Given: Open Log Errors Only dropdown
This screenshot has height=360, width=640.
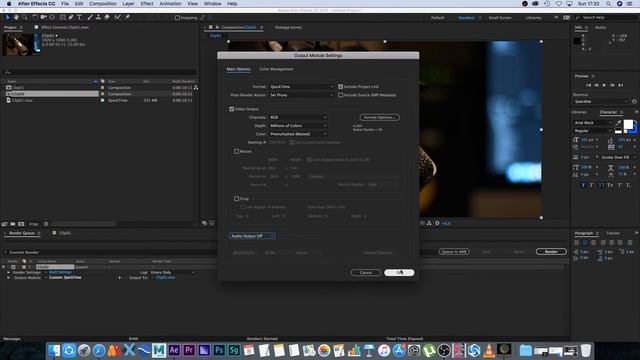Looking at the screenshot, I should pos(172,272).
